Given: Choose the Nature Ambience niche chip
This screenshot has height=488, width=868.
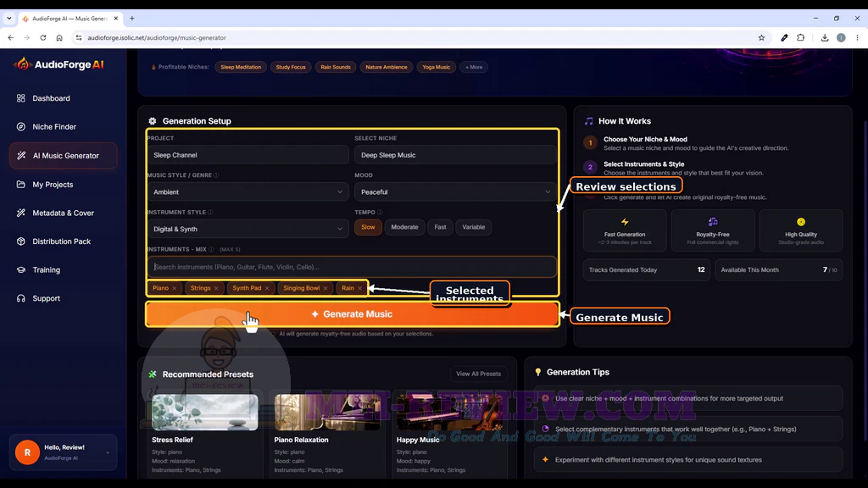Looking at the screenshot, I should (x=387, y=67).
